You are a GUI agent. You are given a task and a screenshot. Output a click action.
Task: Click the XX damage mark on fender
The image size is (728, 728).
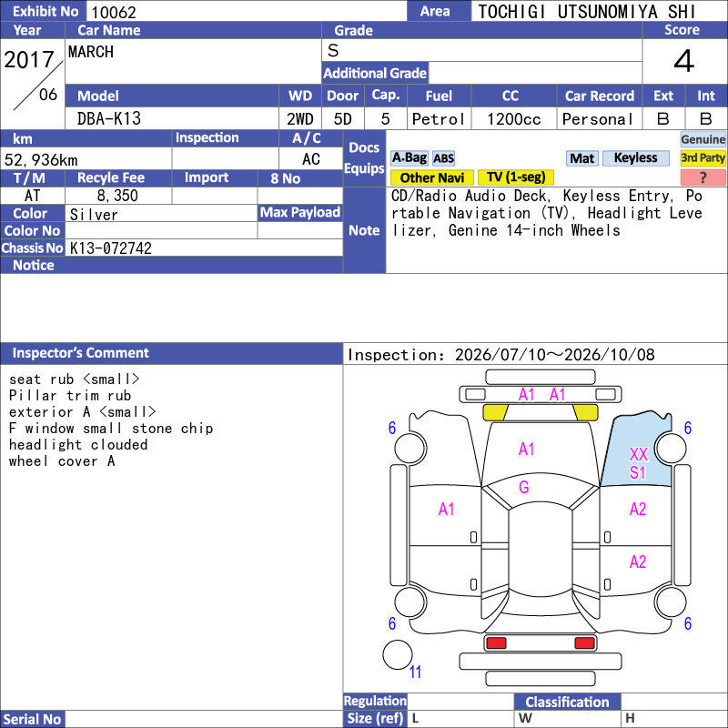click(639, 454)
